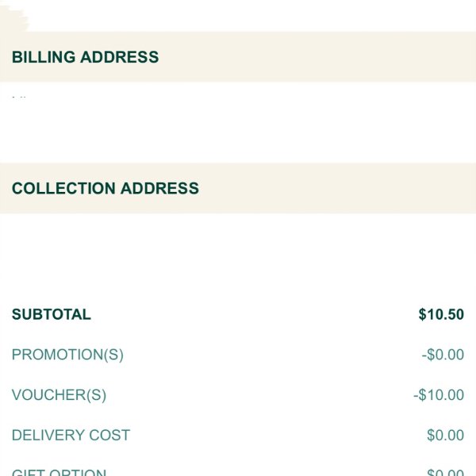Select the gift option $0.00 amount
Screen dimensions: 476x476
445,472
